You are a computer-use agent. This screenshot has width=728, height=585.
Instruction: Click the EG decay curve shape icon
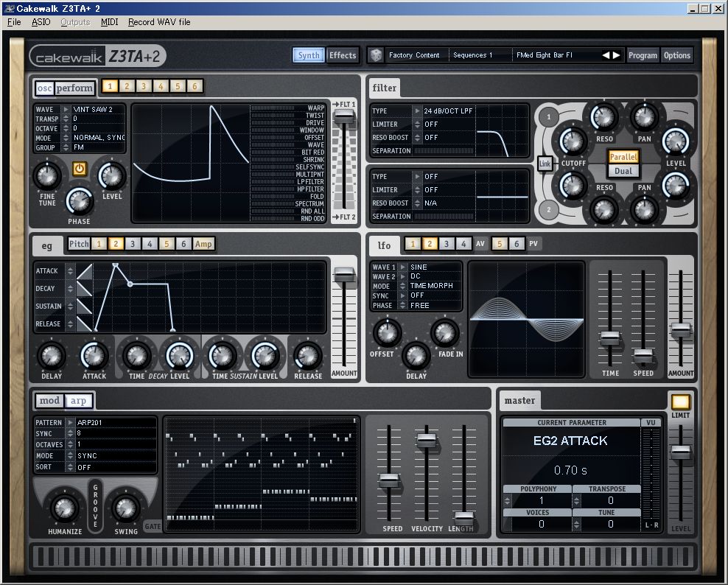(x=85, y=289)
